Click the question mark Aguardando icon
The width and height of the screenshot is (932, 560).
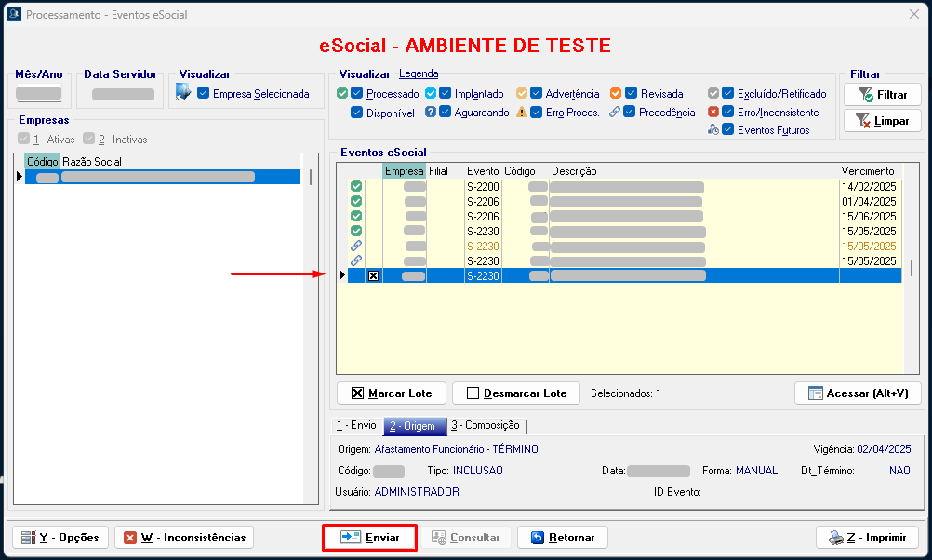point(431,113)
